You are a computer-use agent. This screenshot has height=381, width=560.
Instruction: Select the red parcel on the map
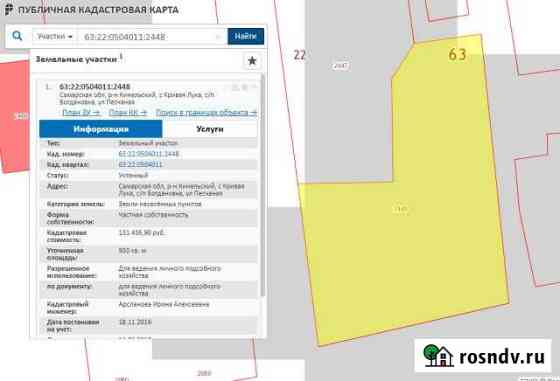pyautogui.click(x=14, y=116)
